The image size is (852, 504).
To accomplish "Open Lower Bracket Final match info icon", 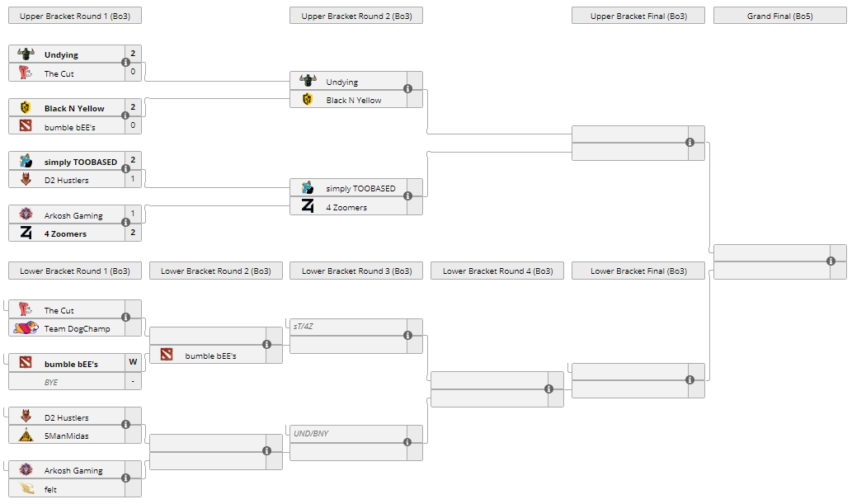I will pyautogui.click(x=690, y=380).
